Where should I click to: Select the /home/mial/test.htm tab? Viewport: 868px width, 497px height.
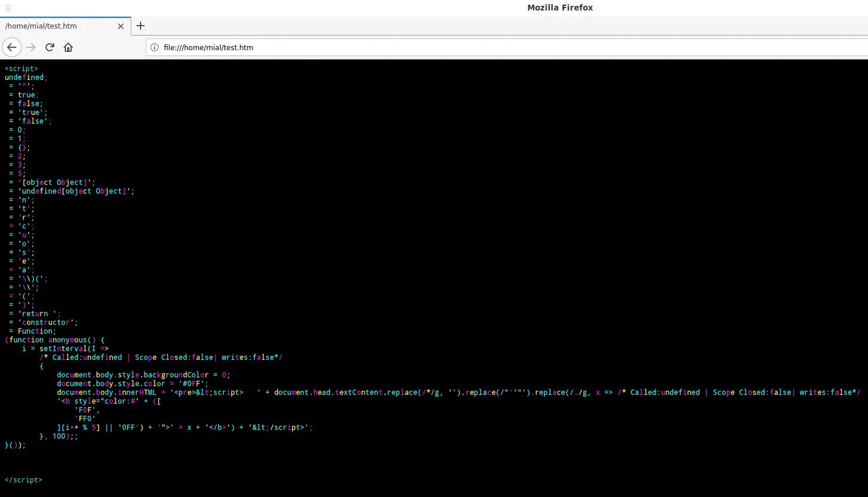(65, 26)
